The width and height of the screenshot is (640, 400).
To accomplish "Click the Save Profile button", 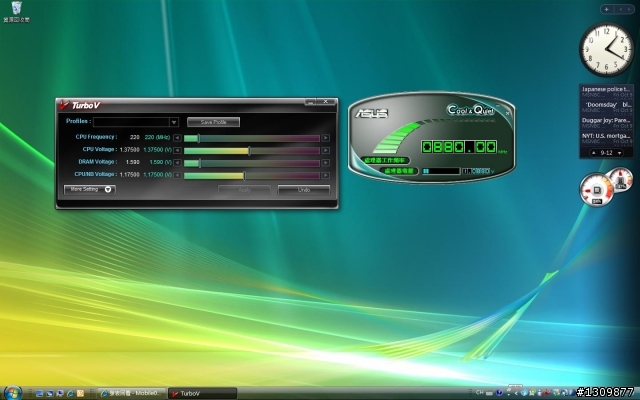I will coord(213,122).
